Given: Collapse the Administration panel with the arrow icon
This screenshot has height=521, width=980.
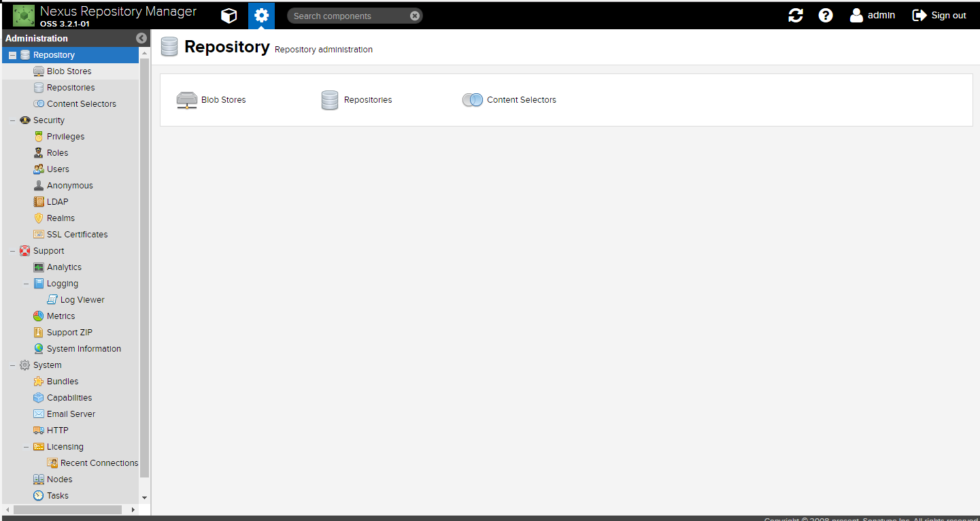Looking at the screenshot, I should pos(141,38).
